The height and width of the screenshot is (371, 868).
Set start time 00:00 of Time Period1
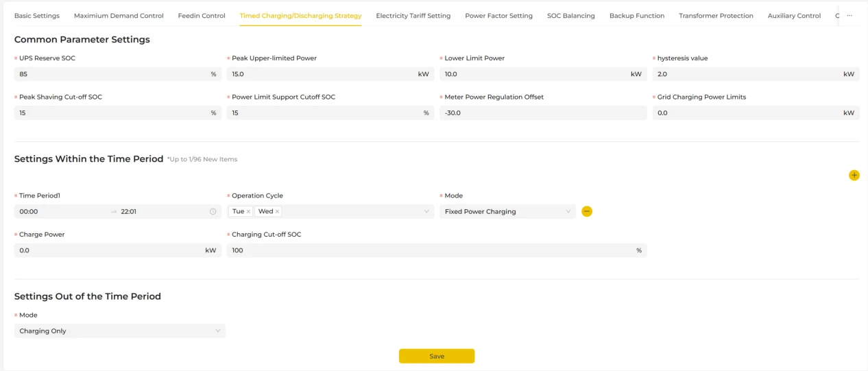click(x=62, y=212)
